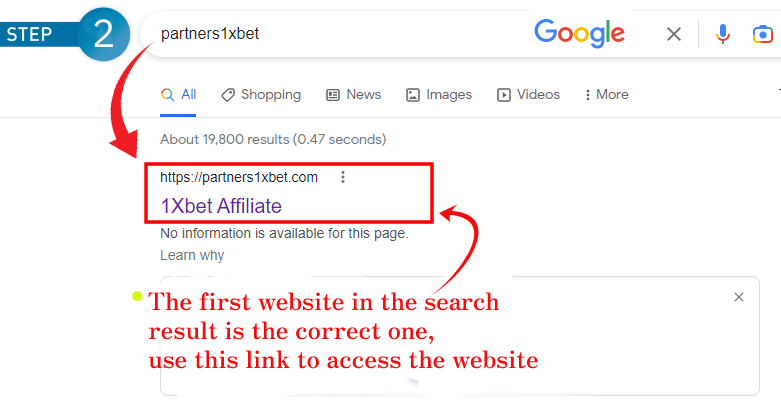Open the Images results tab
Image resolution: width=781 pixels, height=415 pixels.
click(x=439, y=95)
